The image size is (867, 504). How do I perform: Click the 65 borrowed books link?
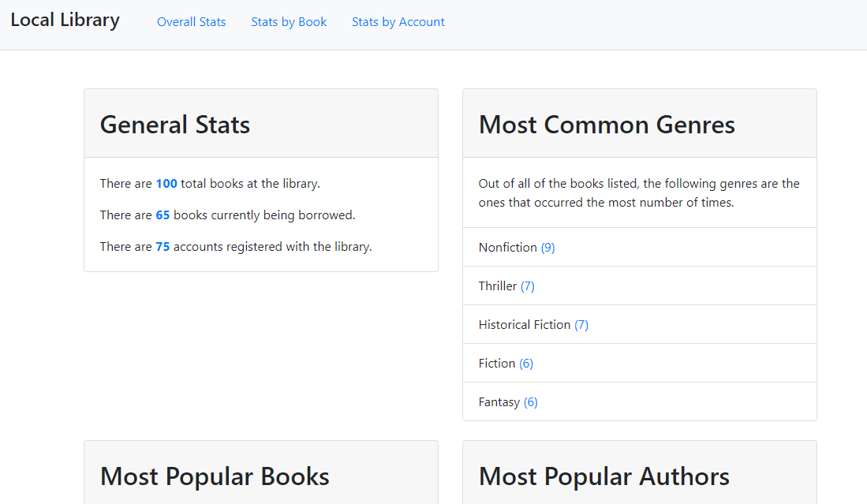click(162, 215)
